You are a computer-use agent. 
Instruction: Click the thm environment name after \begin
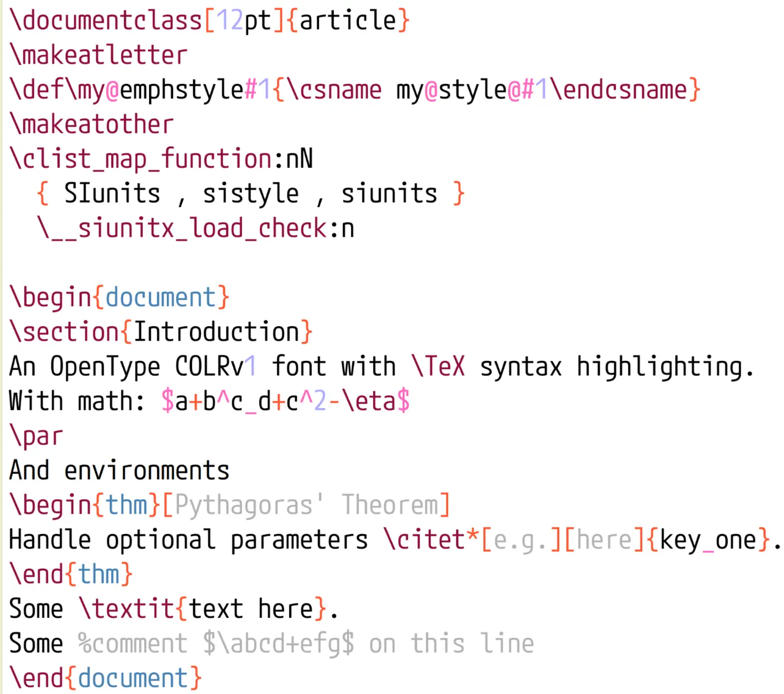[127, 504]
